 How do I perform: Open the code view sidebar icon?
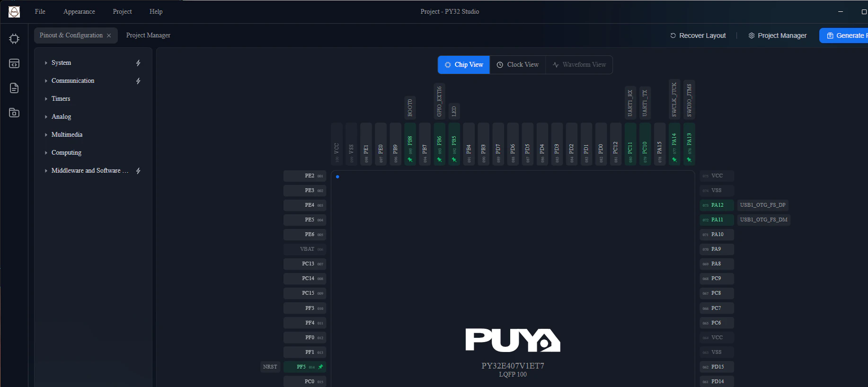14,63
